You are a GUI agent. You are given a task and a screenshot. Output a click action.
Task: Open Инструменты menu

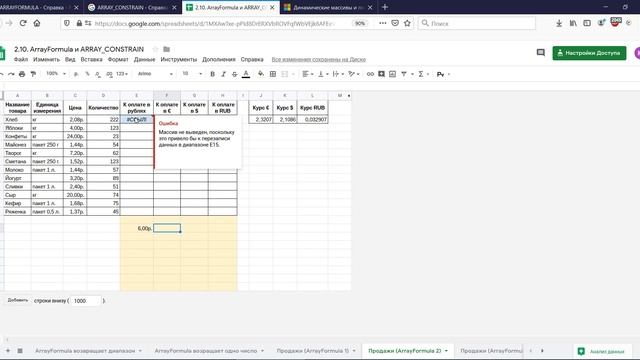[179, 60]
